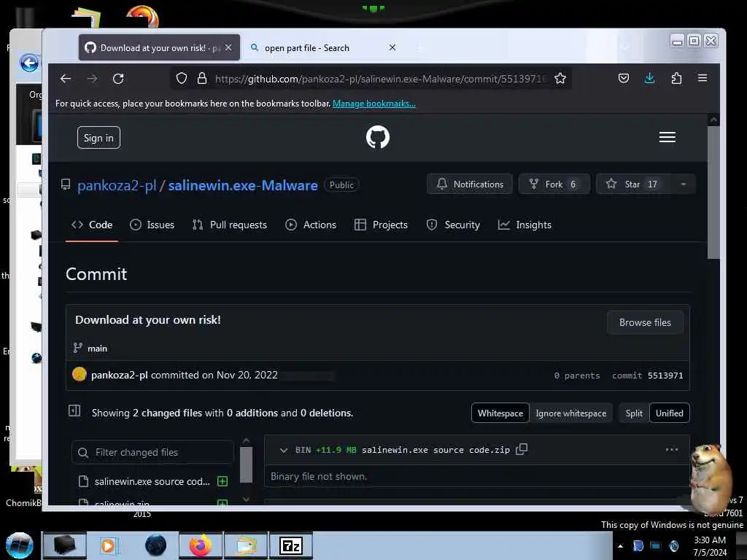The height and width of the screenshot is (560, 747).
Task: Copy file path of salinewin.exe source code.zip
Action: coord(522,449)
